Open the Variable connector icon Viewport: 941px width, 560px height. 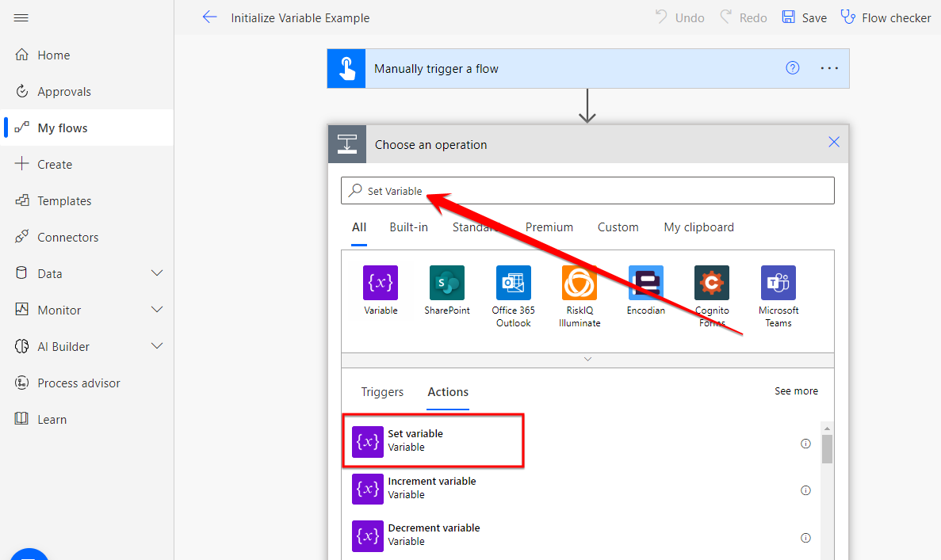[x=381, y=283]
